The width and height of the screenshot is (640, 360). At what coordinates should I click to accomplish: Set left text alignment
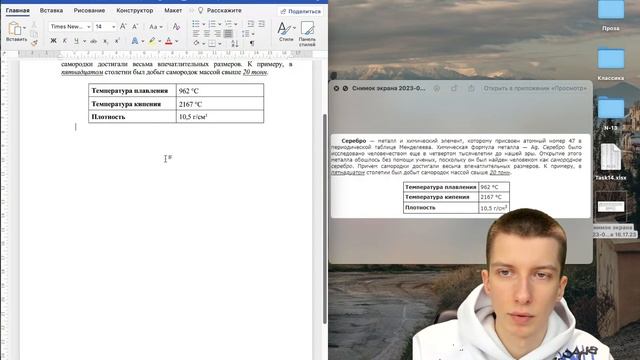click(x=196, y=34)
